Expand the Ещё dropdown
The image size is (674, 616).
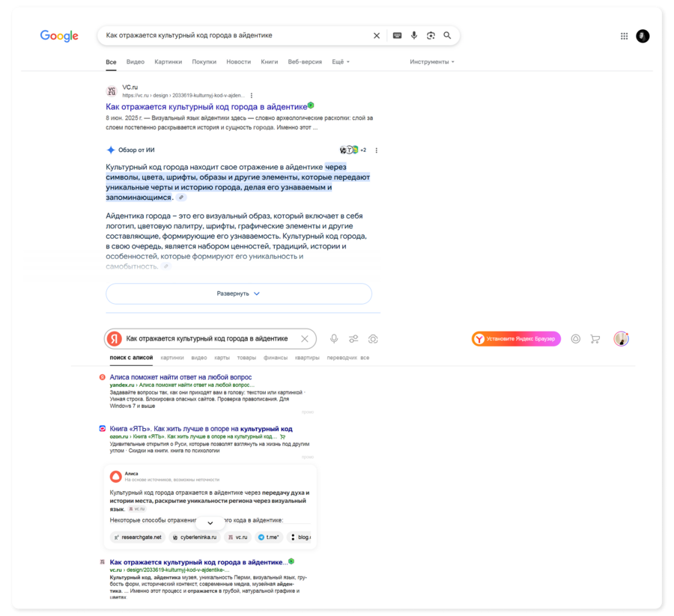(x=341, y=62)
